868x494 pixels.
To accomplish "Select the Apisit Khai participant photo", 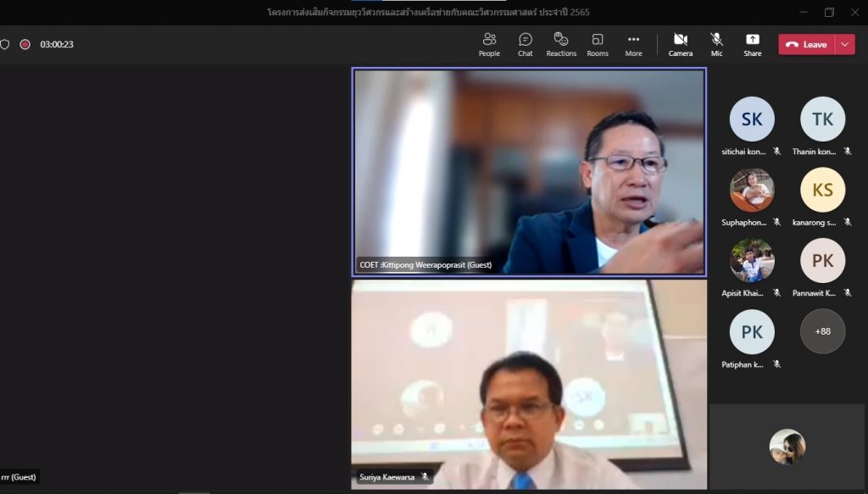I will pos(752,260).
